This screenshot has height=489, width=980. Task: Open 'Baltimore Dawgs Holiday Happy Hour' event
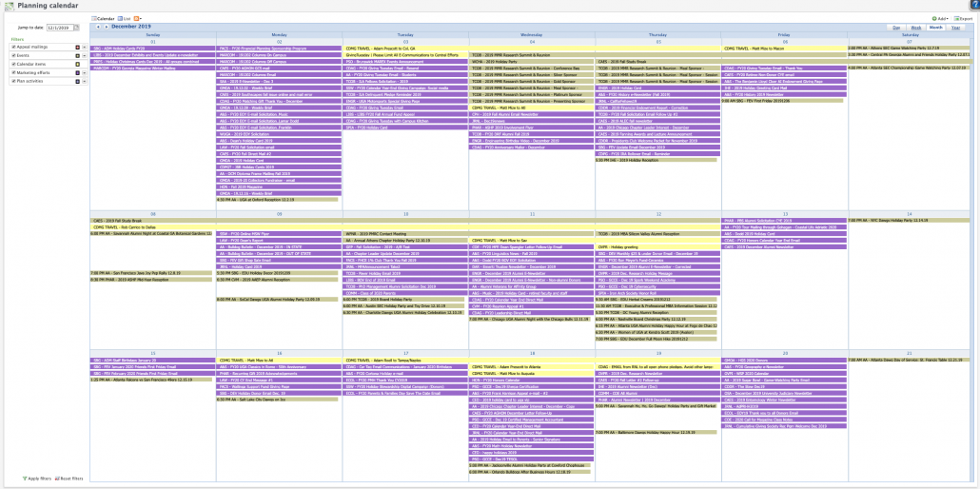point(656,432)
